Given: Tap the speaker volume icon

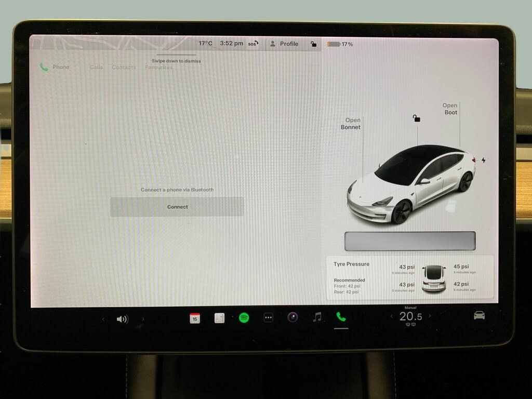Looking at the screenshot, I should click(122, 319).
